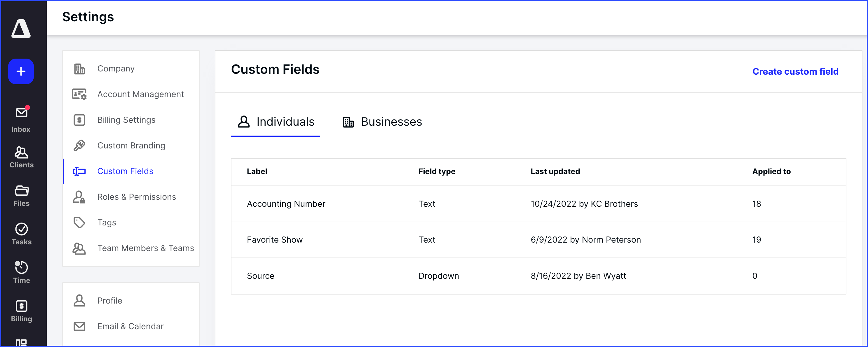Click the blue plus create button
The image size is (868, 347).
21,71
